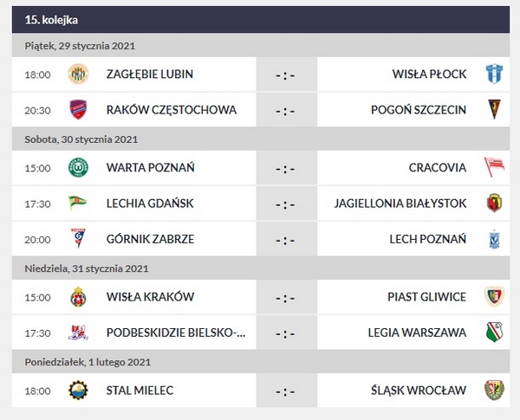Click the Sobota, 30 stycznia 2021 date header
Screen dimensions: 520x420
tap(81, 139)
